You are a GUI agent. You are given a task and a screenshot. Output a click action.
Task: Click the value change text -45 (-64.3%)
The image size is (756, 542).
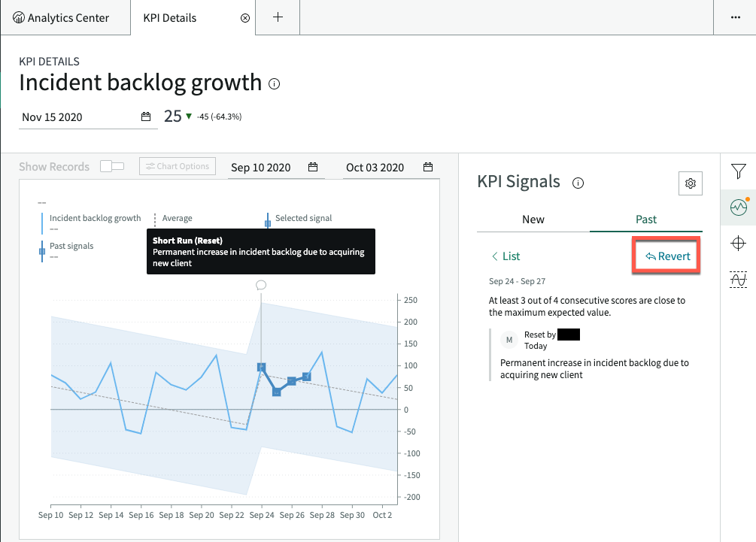pos(220,117)
